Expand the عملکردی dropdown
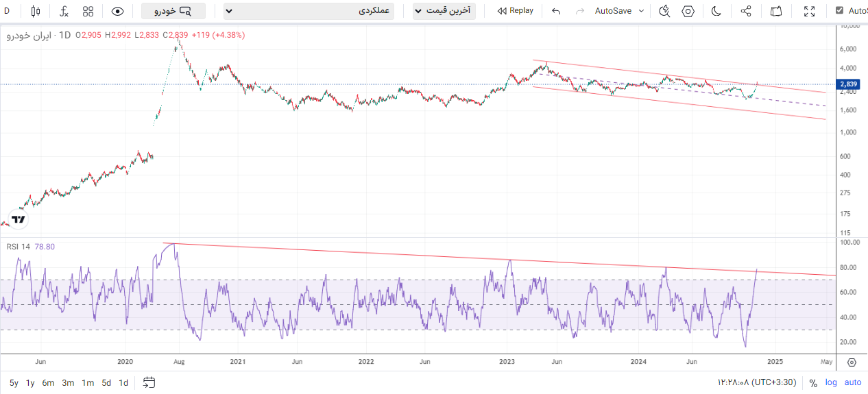 309,11
